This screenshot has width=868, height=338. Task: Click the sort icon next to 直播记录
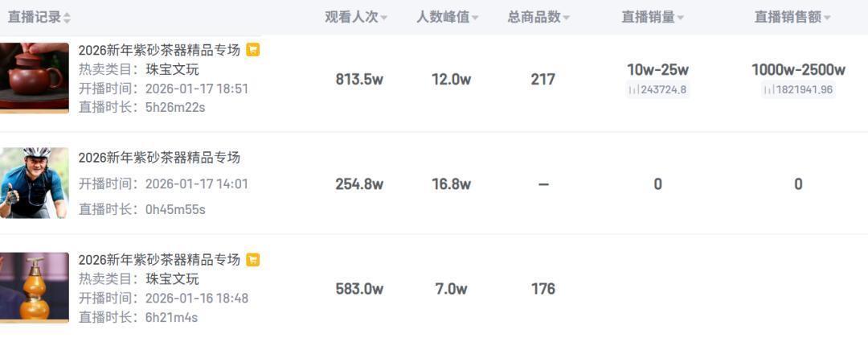pyautogui.click(x=67, y=18)
